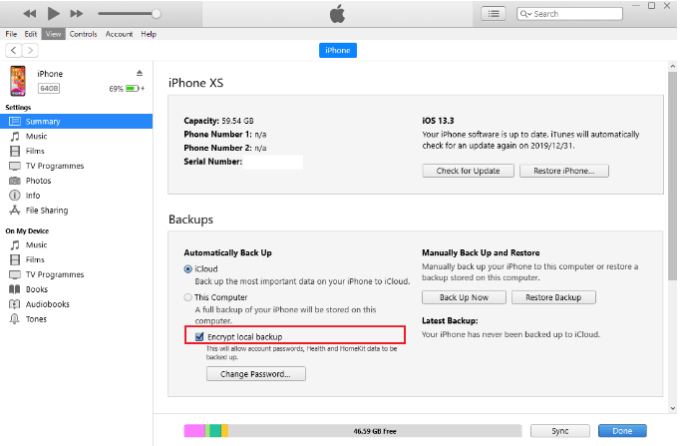Open Tones bell item under On My Device

pos(36,319)
